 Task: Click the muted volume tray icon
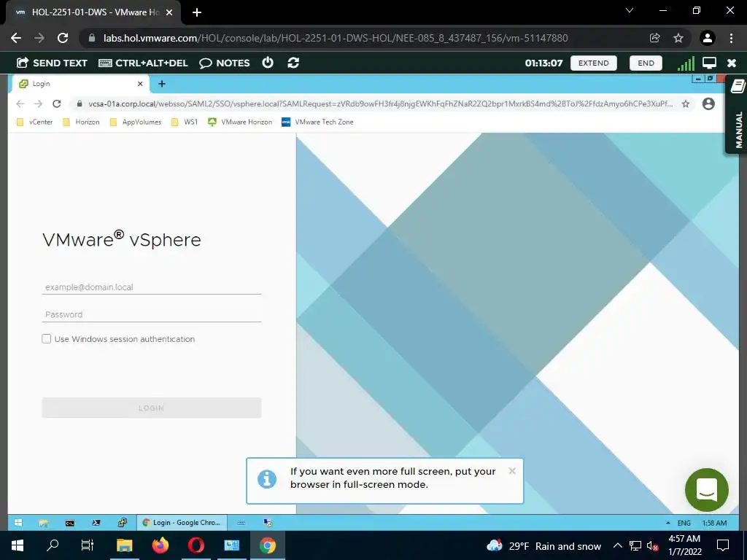coord(652,546)
